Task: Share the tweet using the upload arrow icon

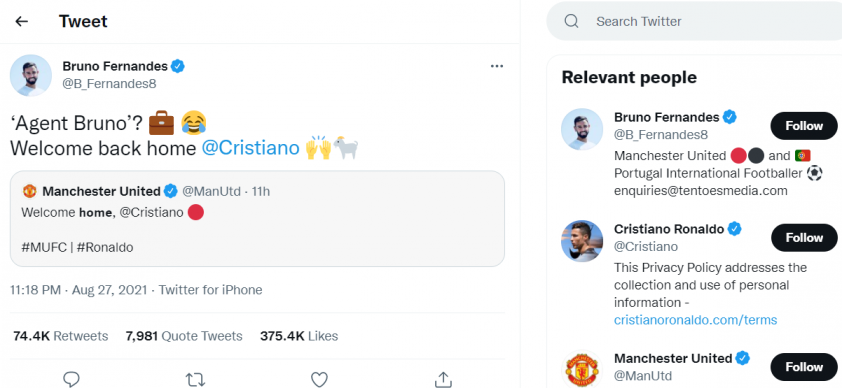Action: 443,379
